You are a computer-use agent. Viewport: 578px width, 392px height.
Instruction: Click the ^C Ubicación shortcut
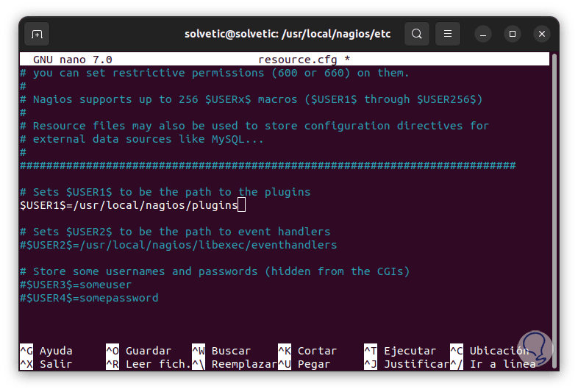tap(490, 351)
